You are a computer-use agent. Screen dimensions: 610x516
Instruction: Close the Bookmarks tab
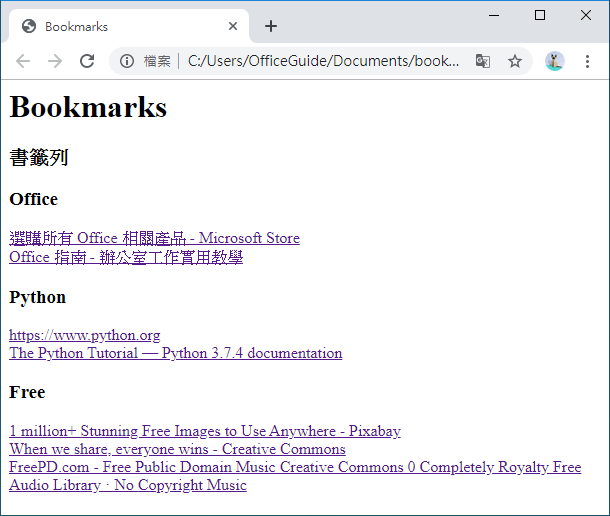[x=233, y=26]
